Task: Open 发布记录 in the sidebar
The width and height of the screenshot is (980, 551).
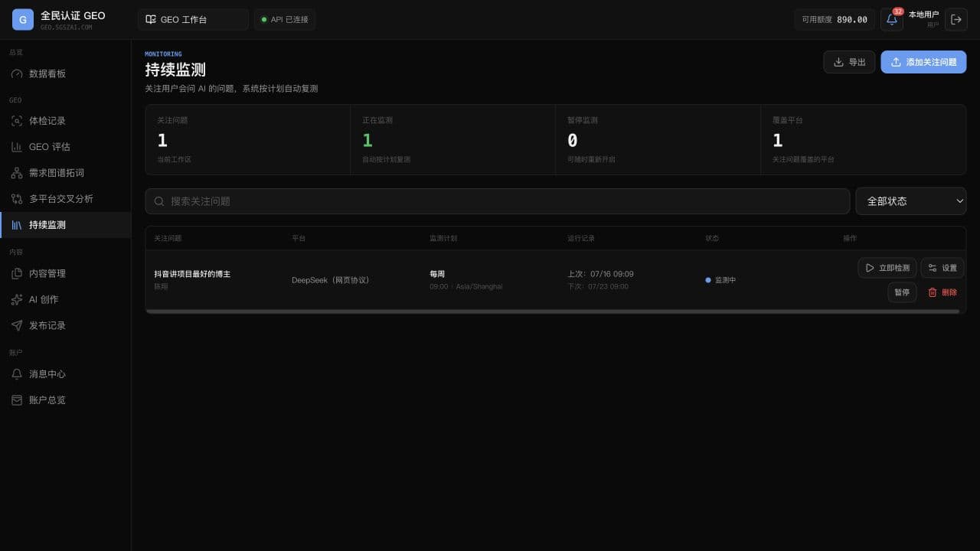Action: click(x=65, y=325)
